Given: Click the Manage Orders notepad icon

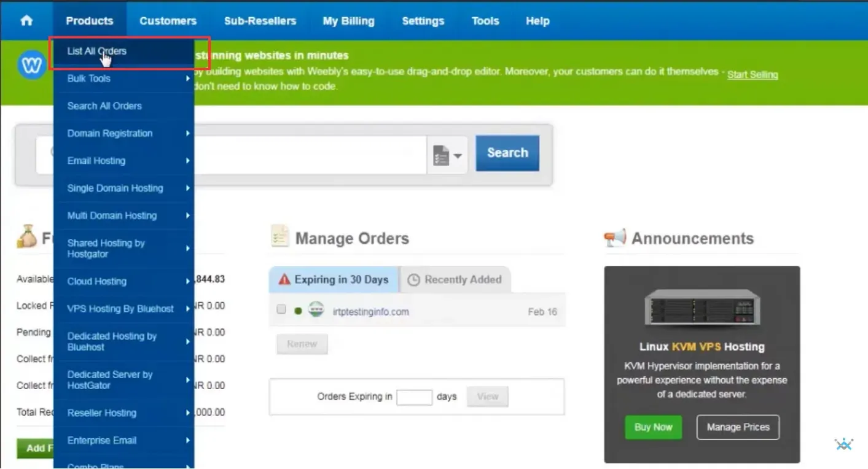Looking at the screenshot, I should pos(280,237).
